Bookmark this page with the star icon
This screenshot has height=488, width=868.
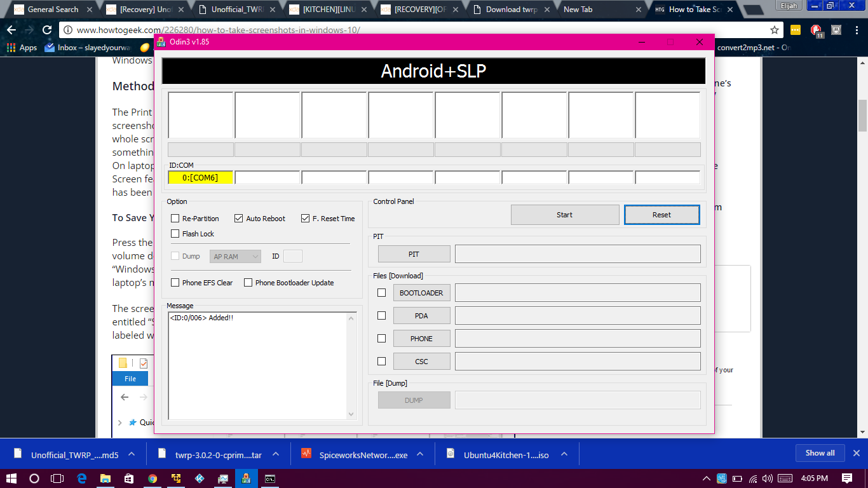point(775,30)
